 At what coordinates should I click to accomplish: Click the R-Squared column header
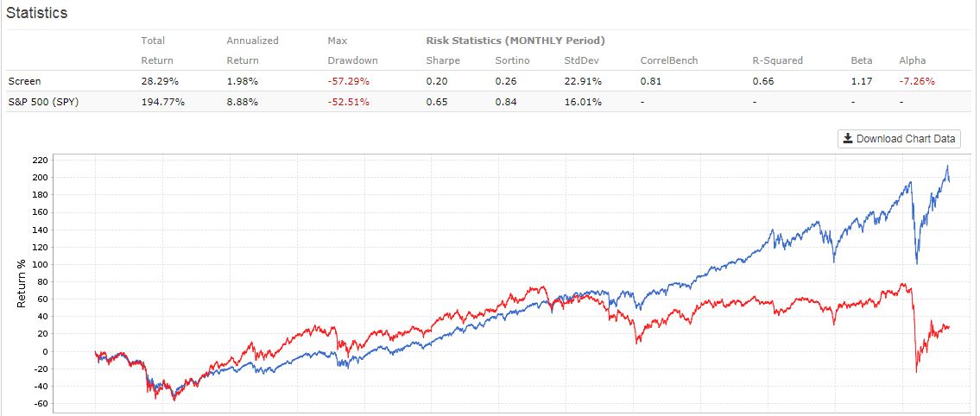click(777, 60)
